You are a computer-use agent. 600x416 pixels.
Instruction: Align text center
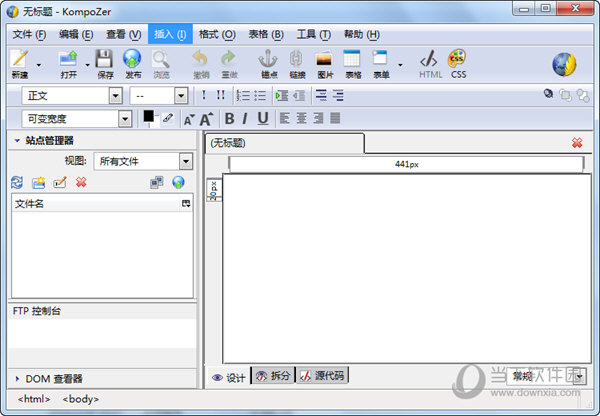[302, 118]
